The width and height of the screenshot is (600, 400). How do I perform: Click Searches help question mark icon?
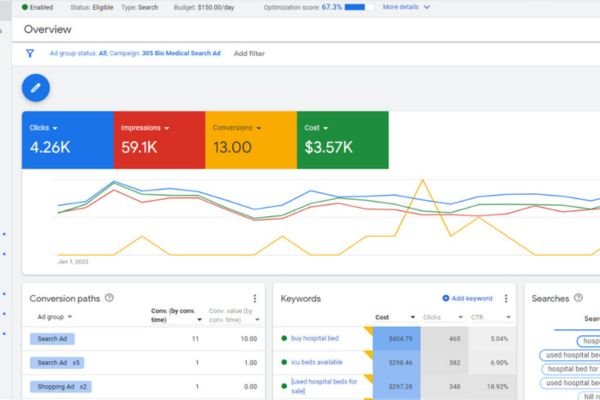(x=578, y=298)
